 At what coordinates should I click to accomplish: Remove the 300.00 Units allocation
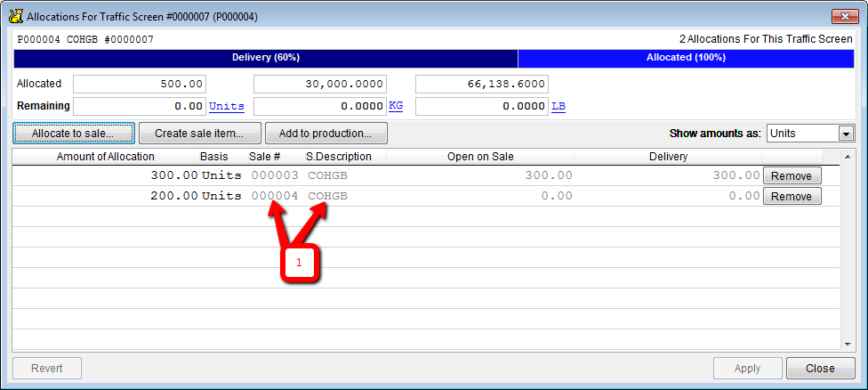coord(792,176)
